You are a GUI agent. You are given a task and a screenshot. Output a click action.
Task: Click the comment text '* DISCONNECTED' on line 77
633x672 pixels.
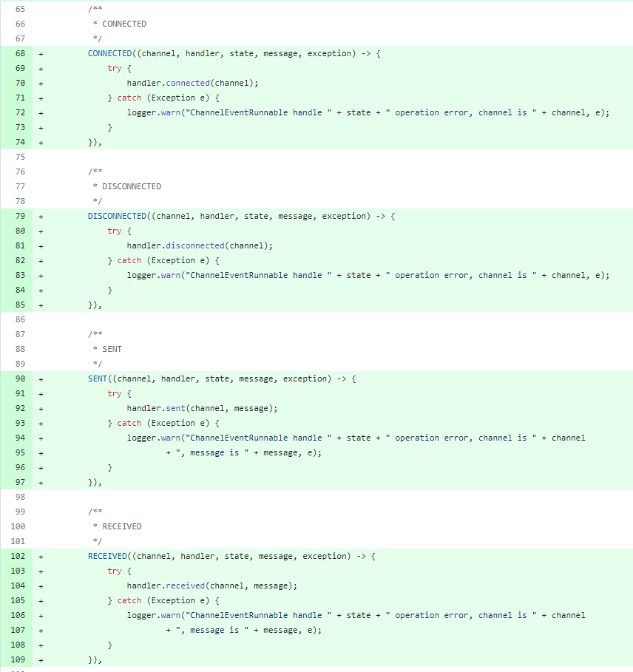tap(127, 186)
